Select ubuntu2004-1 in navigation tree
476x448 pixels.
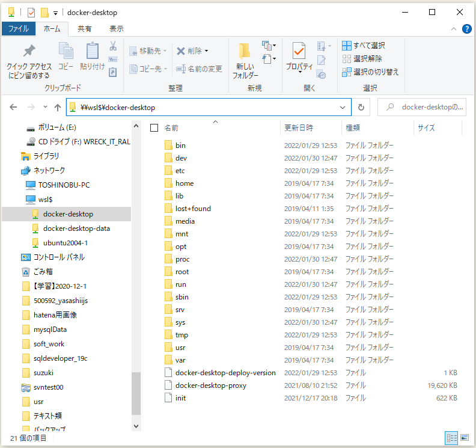coord(60,243)
